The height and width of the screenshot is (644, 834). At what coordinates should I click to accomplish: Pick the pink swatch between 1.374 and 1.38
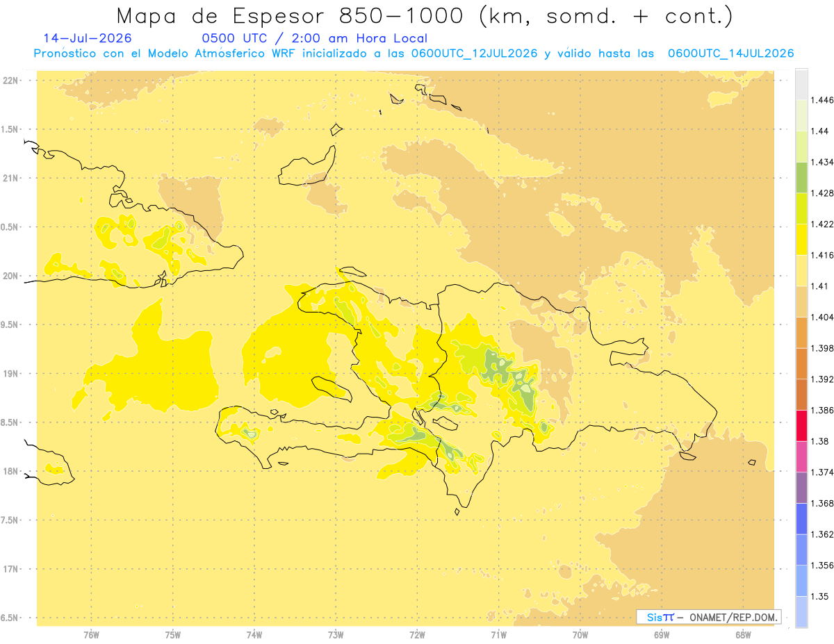click(x=801, y=456)
